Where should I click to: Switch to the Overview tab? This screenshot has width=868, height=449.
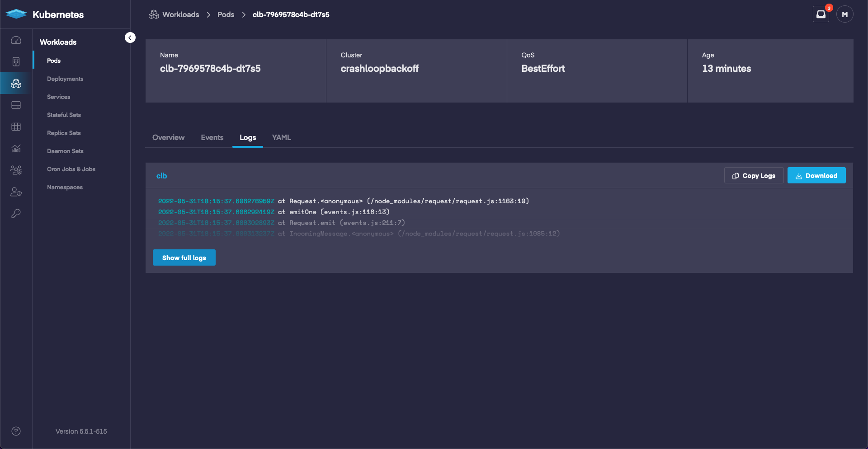(x=168, y=137)
